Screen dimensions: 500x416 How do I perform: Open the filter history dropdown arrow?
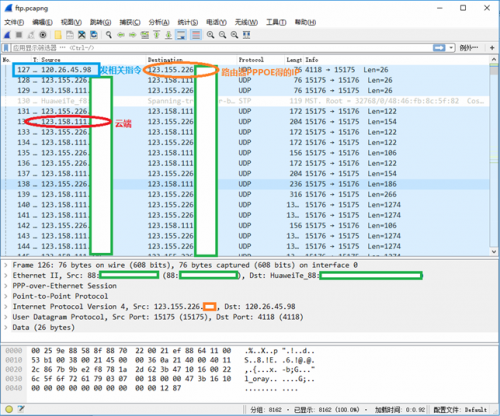pos(451,48)
